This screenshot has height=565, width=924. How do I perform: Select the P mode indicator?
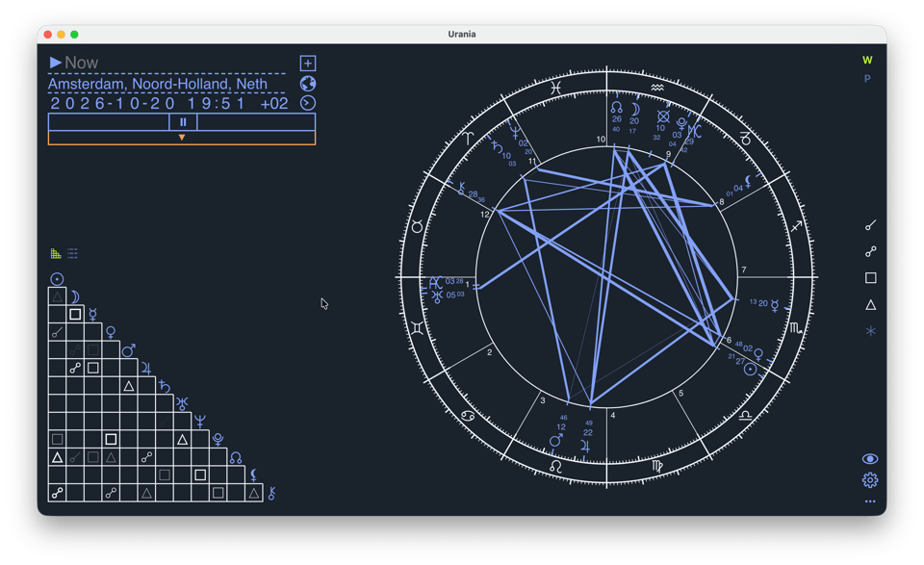click(867, 78)
